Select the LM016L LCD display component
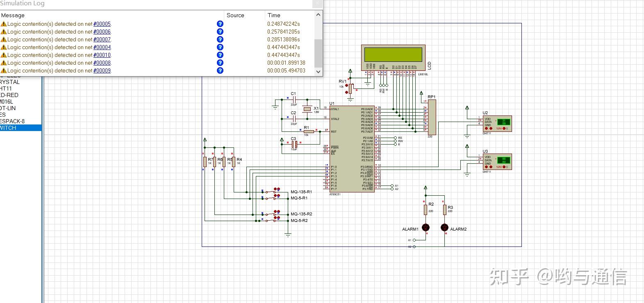The image size is (644, 303). pos(393,58)
